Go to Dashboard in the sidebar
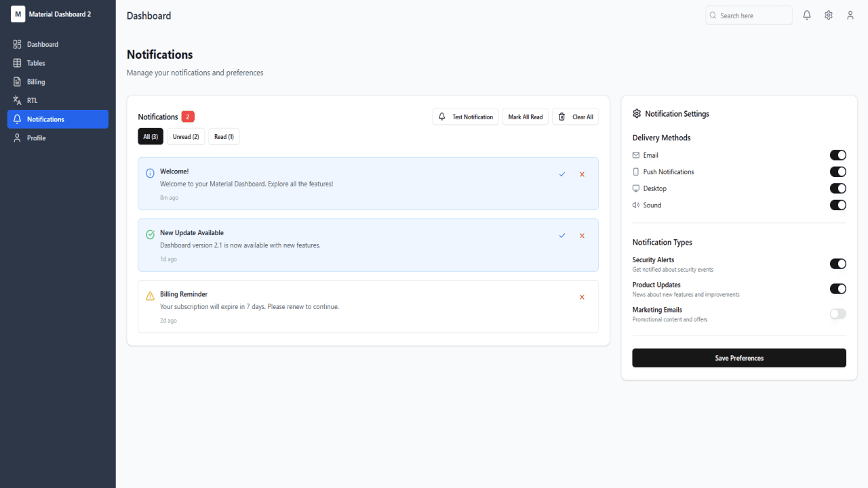This screenshot has width=868, height=488. pos(58,44)
